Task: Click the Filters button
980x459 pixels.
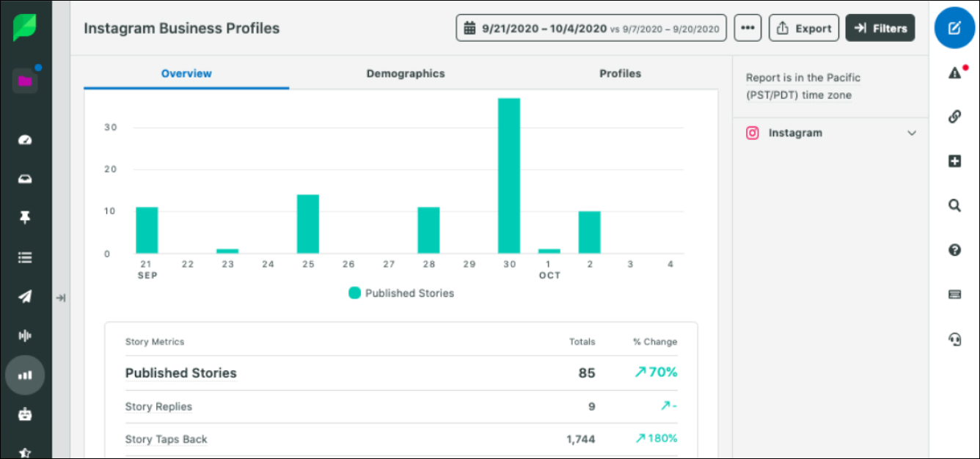Action: (880, 29)
